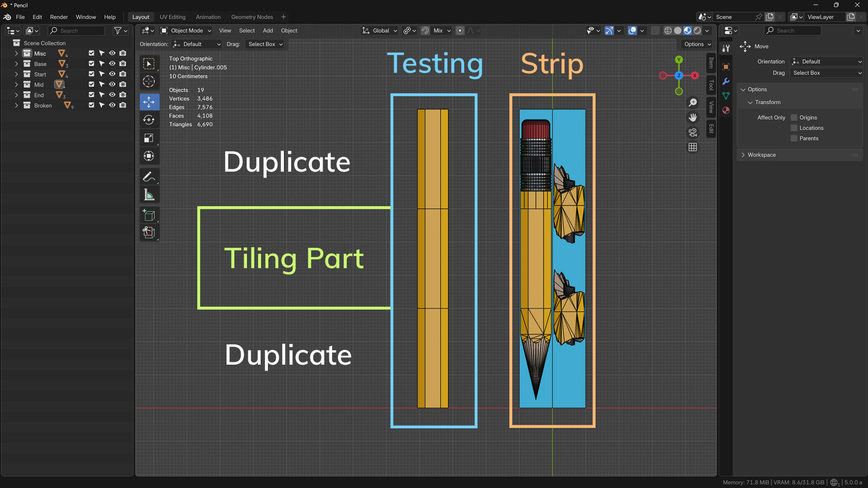
Task: Switch to the UV Editing workspace tab
Action: click(172, 17)
